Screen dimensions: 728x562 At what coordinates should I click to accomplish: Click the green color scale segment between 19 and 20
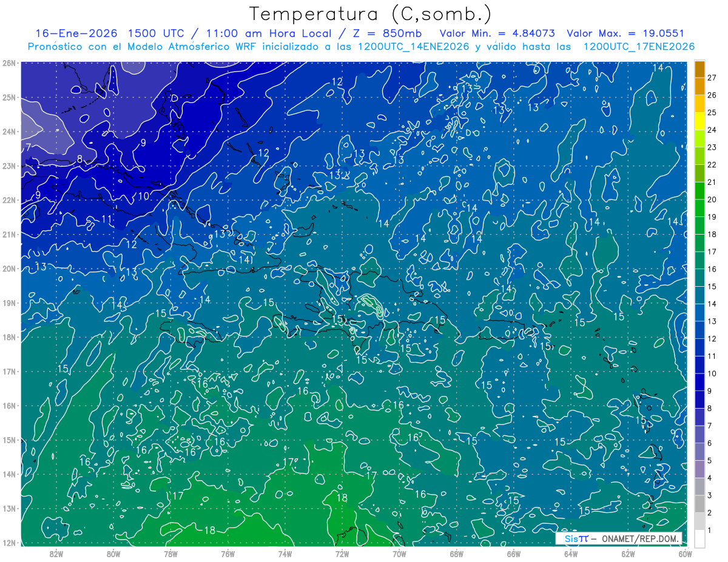coord(699,208)
